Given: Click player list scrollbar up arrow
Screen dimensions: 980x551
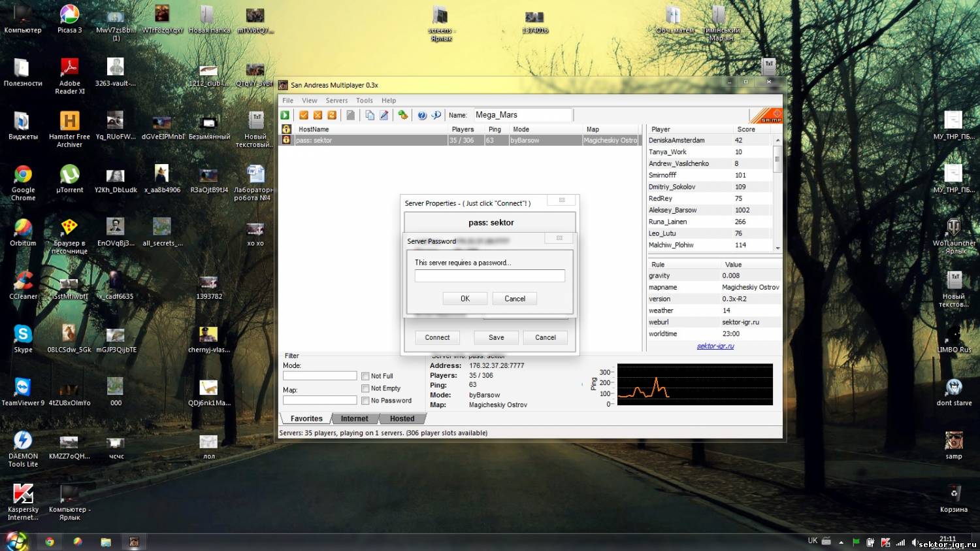Looking at the screenshot, I should 777,140.
